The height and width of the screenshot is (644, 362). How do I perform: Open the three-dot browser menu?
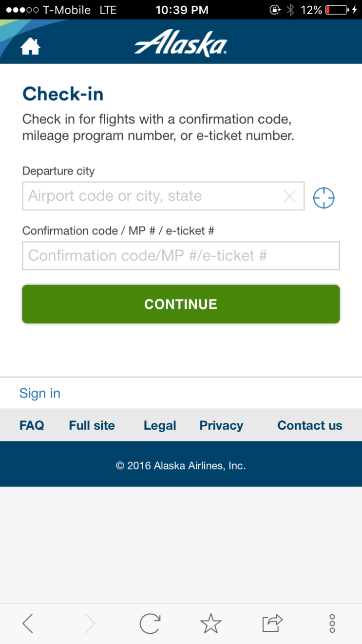pos(332,624)
